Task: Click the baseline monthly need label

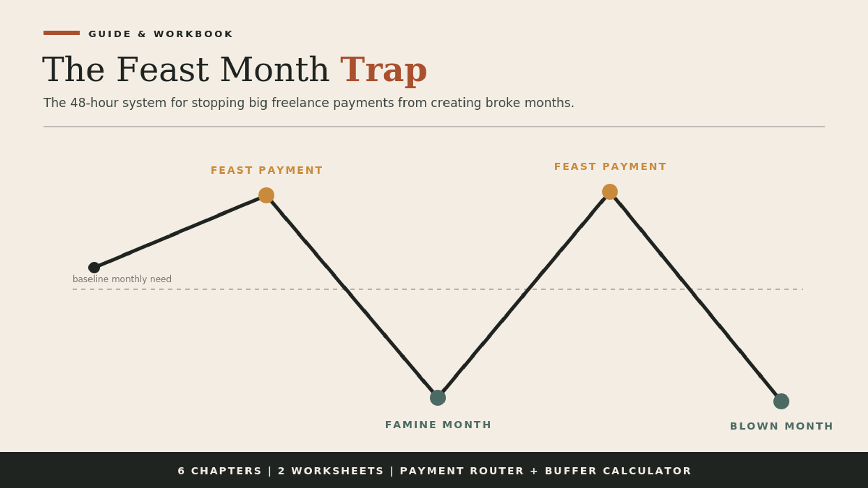Action: pos(122,279)
